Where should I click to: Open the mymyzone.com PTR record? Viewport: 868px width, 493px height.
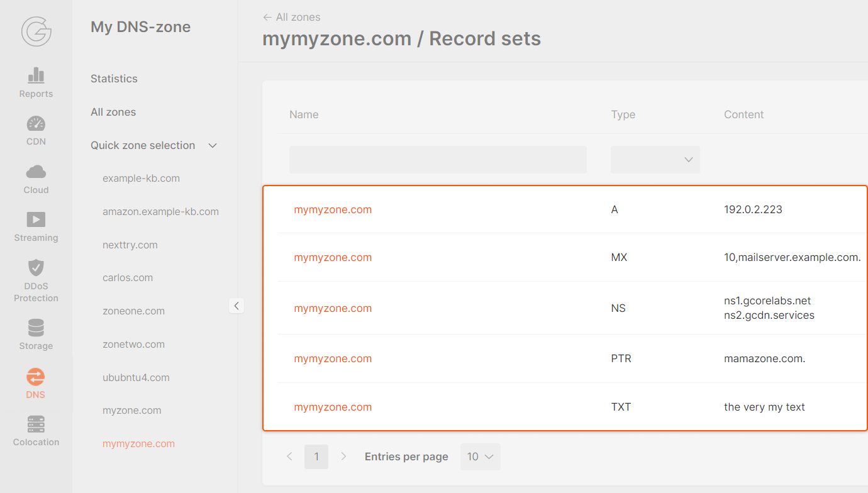click(333, 358)
